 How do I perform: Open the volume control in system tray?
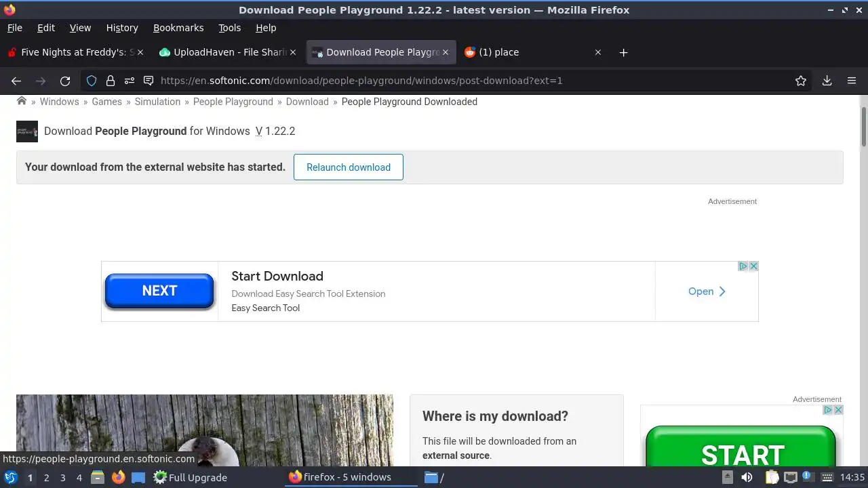point(747,477)
